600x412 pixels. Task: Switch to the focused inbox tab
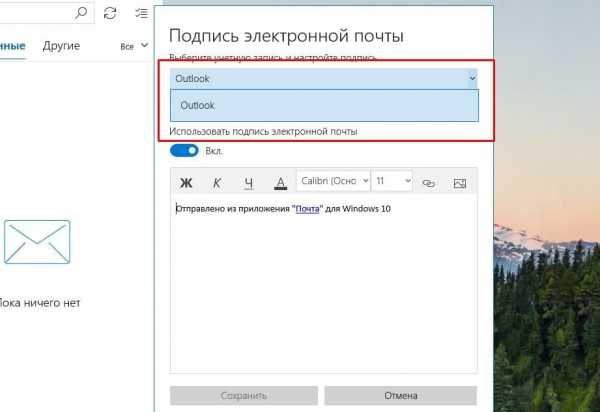pos(13,46)
